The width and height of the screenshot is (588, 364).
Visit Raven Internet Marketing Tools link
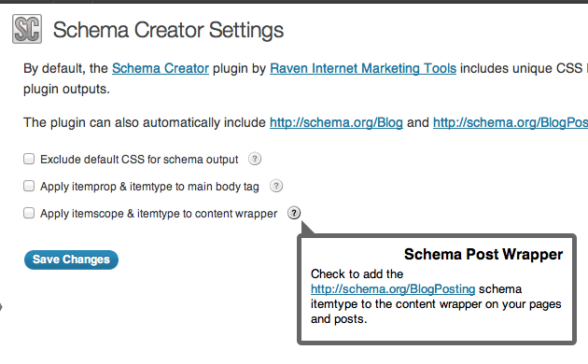pyautogui.click(x=363, y=68)
